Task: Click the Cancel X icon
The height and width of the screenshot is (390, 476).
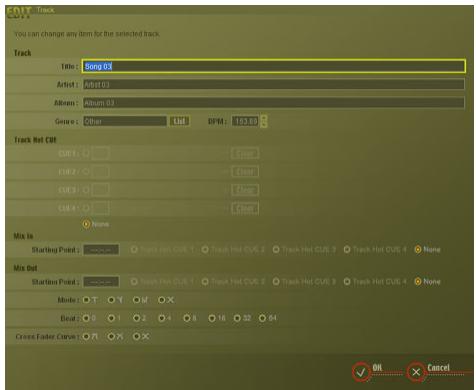Action: point(416,372)
